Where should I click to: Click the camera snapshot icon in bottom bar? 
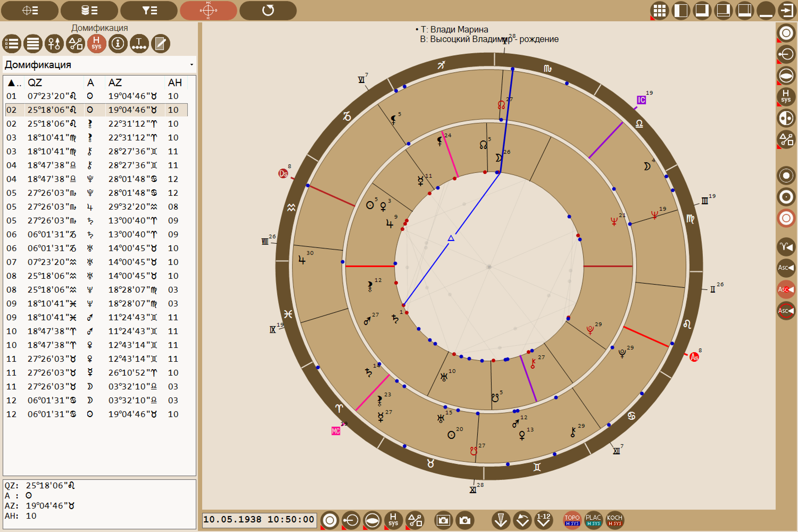[464, 520]
